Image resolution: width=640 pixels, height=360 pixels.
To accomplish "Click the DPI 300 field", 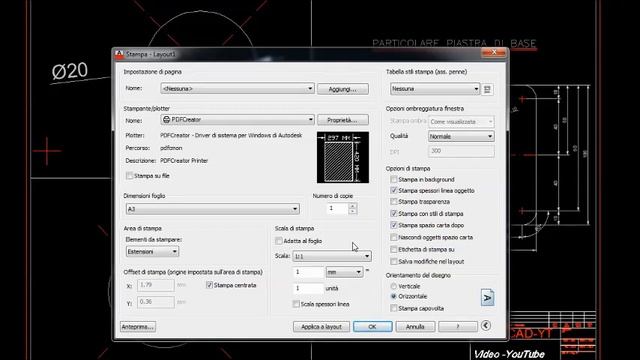I will 461,151.
